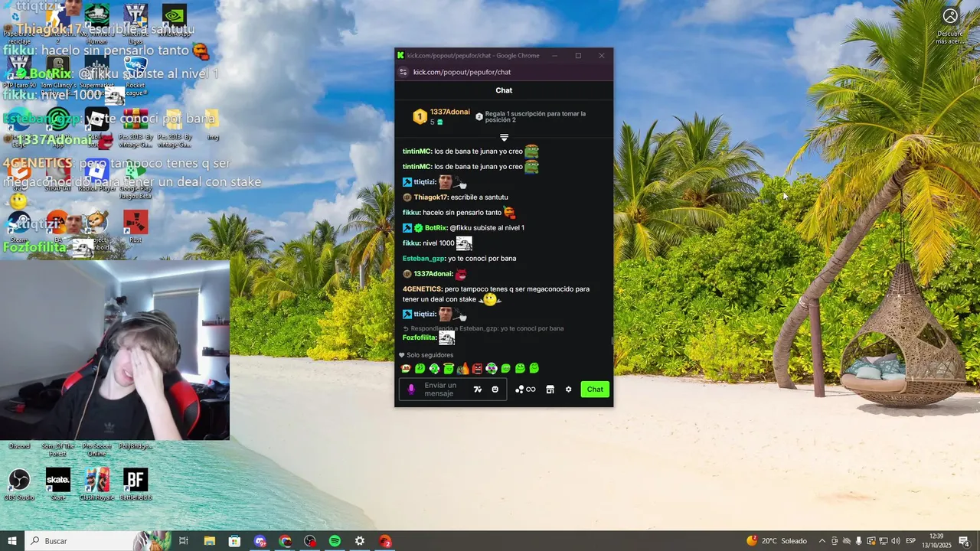Open the Kick shop storefront icon
The height and width of the screenshot is (551, 980).
point(550,390)
